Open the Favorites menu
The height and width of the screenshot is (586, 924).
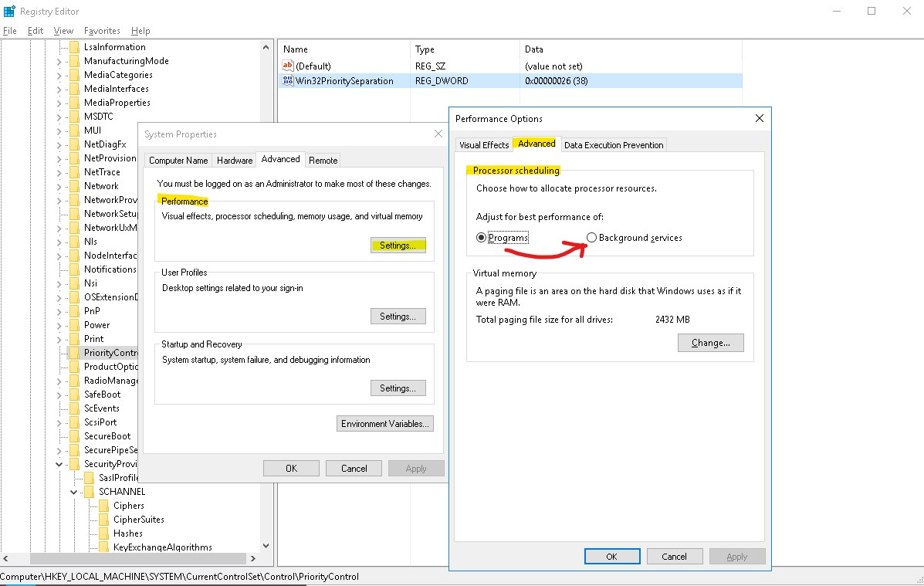[x=102, y=31]
